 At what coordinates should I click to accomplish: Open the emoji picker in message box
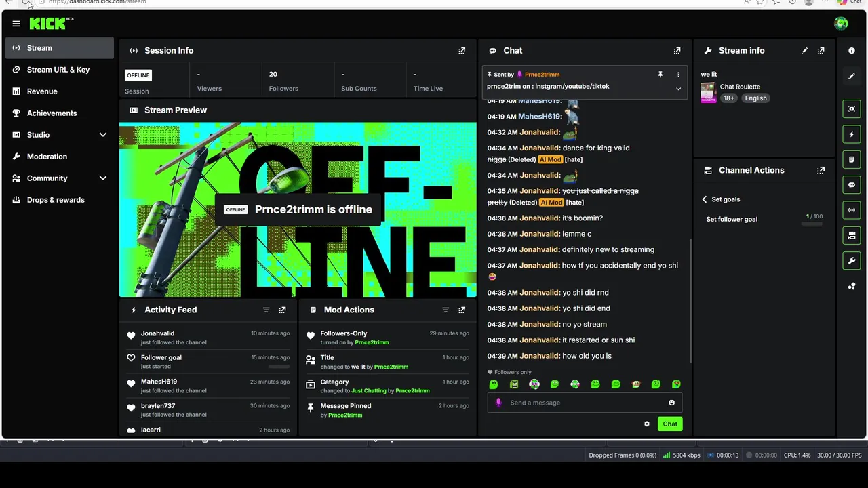click(672, 403)
